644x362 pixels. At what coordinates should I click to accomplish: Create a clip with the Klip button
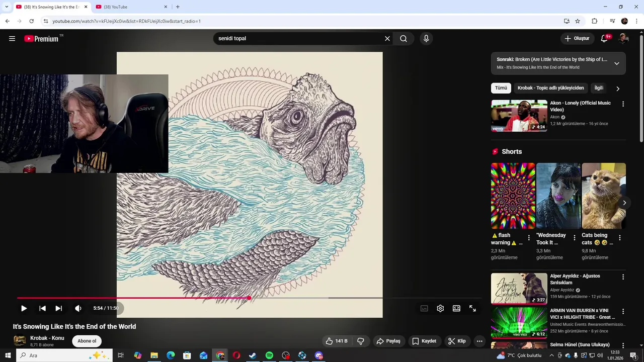[457, 341]
